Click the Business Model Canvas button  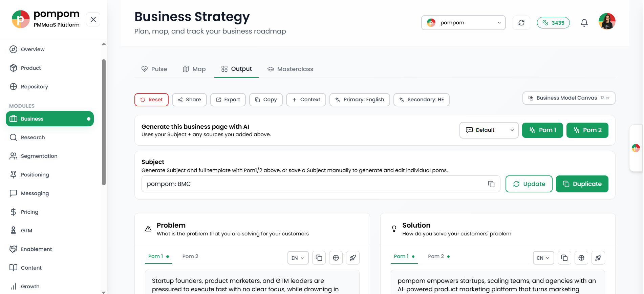(569, 98)
